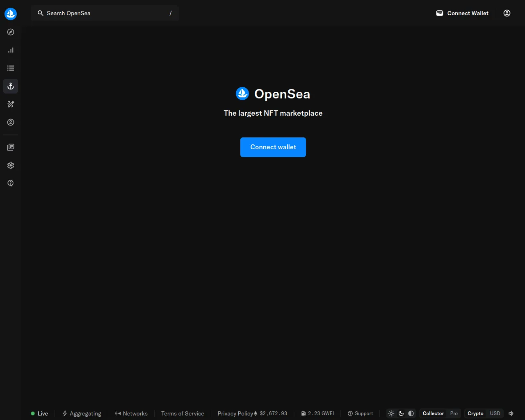Open the account avatar menu in header
525x420 pixels.
coord(507,13)
